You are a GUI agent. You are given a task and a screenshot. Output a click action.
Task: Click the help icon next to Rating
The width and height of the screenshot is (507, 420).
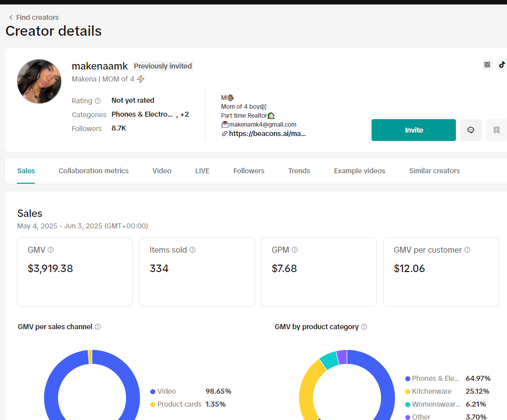98,101
